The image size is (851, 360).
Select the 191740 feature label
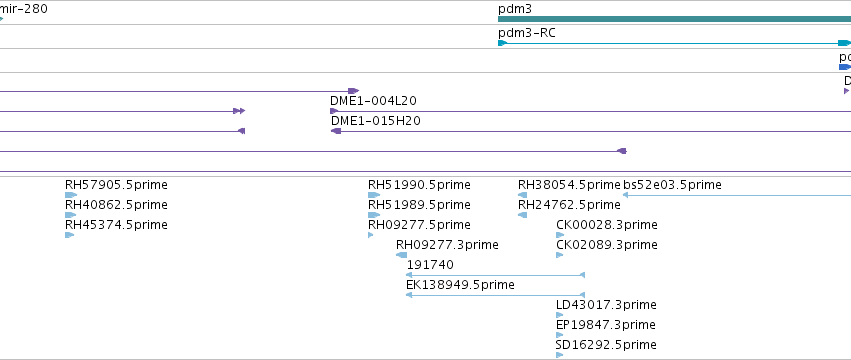[430, 265]
